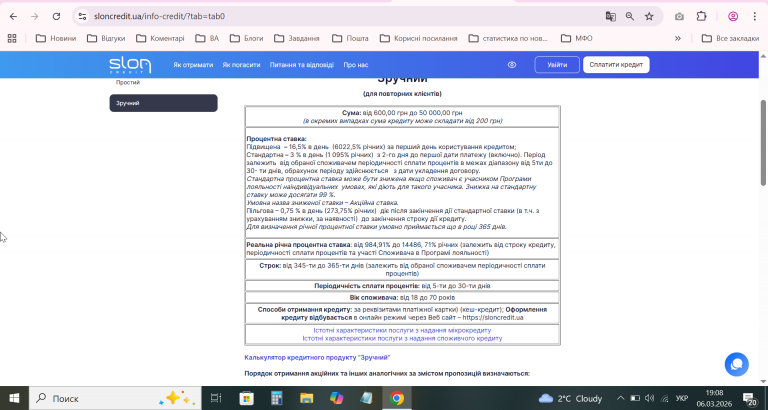Open Калькулятор кредитного продукту "Зручний" link
This screenshot has height=410, width=768.
(x=317, y=358)
